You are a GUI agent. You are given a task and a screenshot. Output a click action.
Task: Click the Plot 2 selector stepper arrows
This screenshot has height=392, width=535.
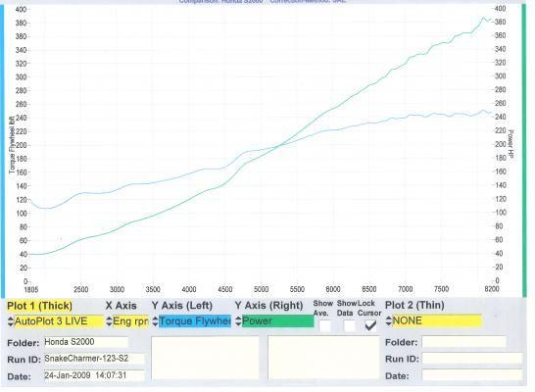click(389, 320)
